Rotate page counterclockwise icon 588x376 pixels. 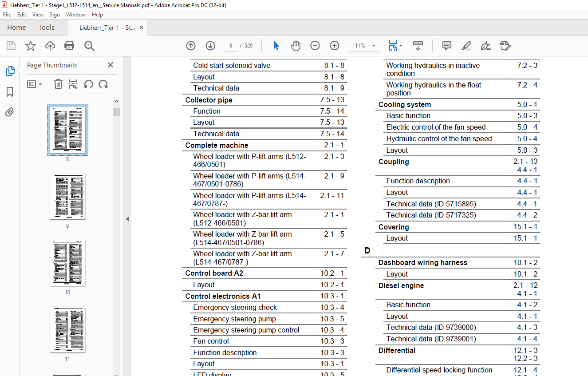point(88,84)
